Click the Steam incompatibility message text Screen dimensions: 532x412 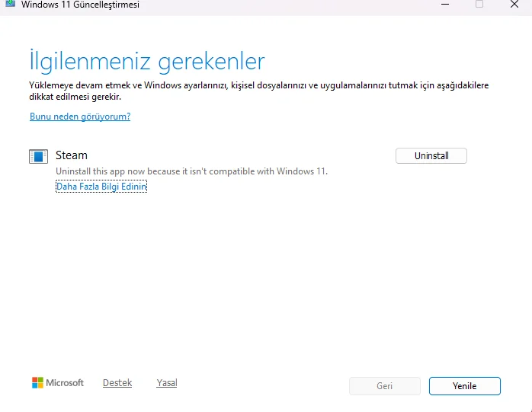(191, 171)
